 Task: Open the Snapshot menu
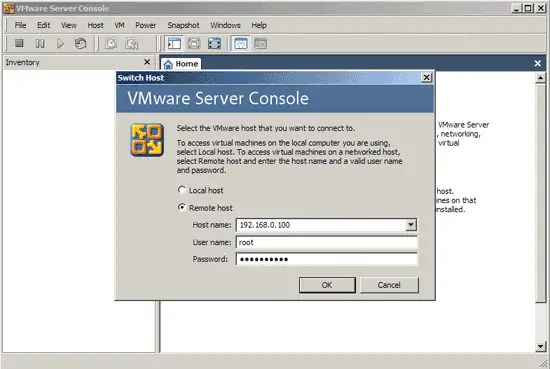183,25
